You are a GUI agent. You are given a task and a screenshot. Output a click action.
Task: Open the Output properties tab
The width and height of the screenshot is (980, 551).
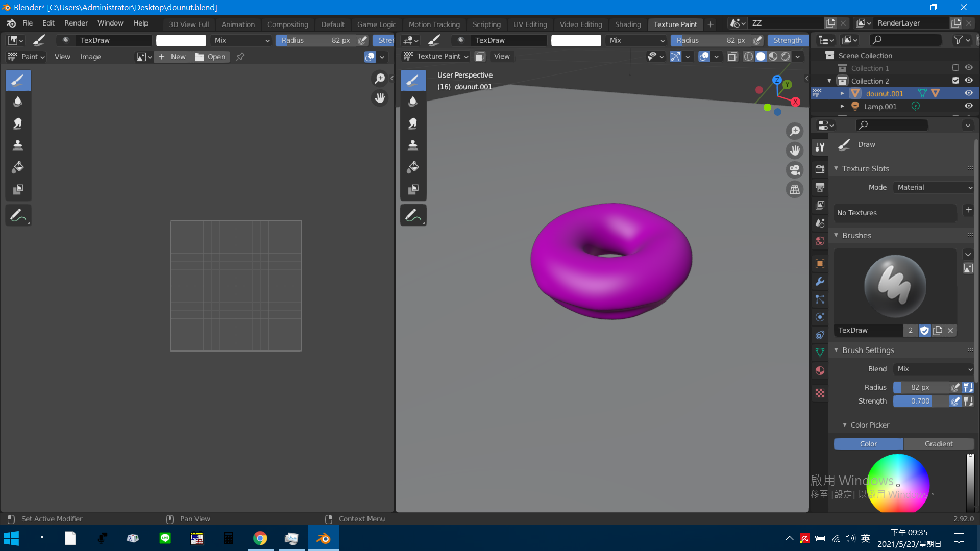coord(820,187)
